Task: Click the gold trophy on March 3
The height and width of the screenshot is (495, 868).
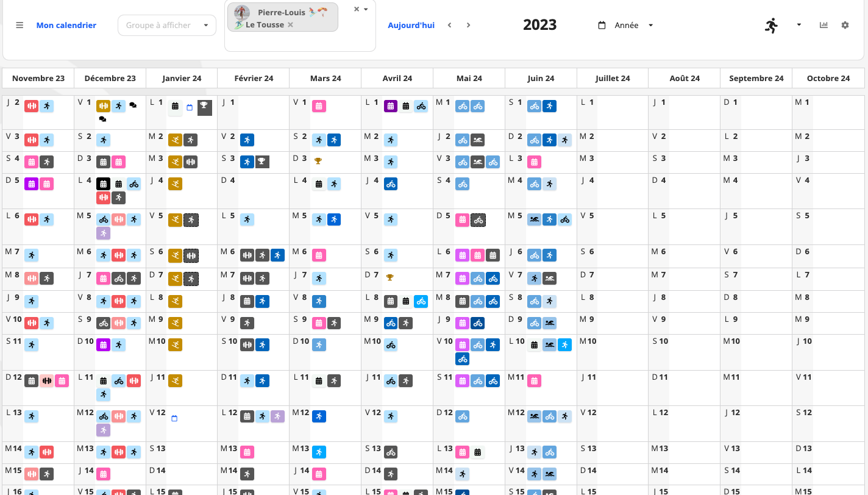Action: pyautogui.click(x=318, y=162)
